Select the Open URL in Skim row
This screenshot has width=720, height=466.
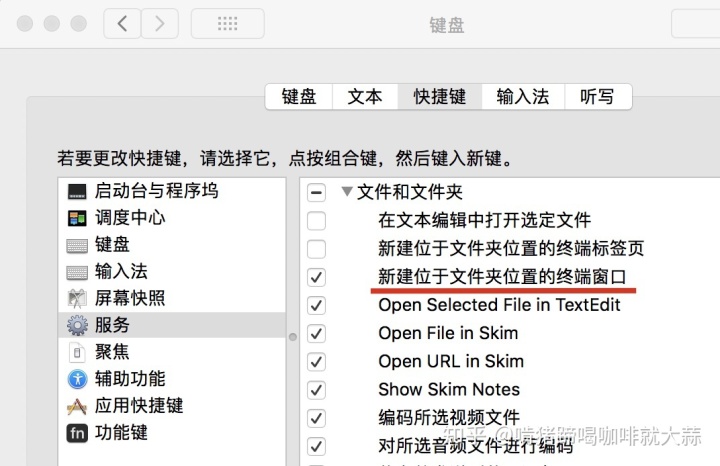[x=510, y=361]
